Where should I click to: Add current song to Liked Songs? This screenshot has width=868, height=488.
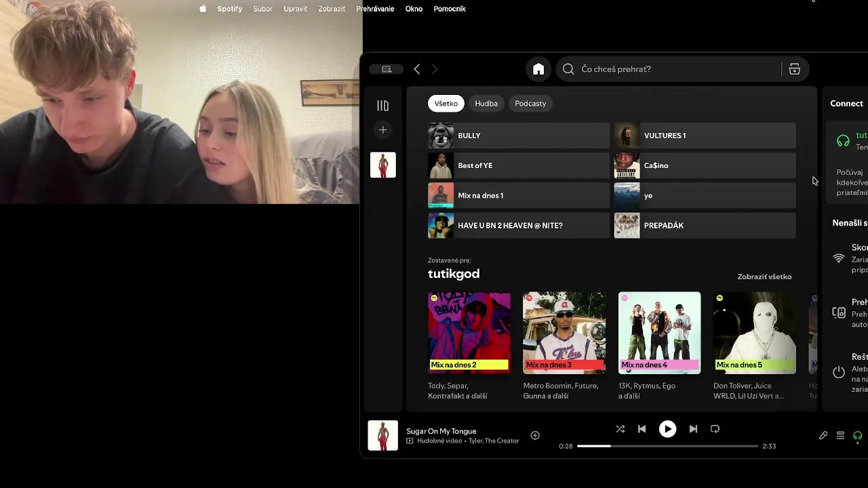[x=535, y=436]
